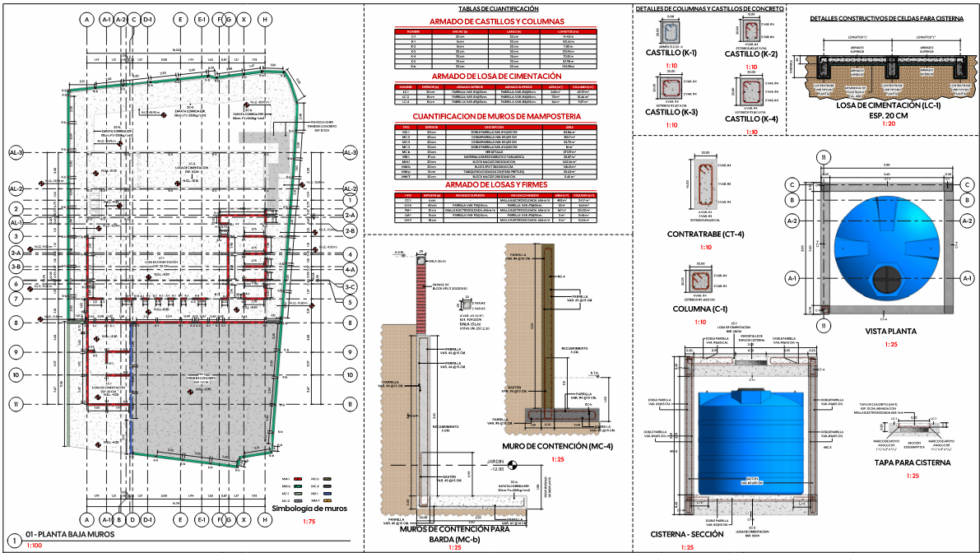Click the level marker symbol beside JARDIN
Image resolution: width=980 pixels, height=553 pixels.
click(x=513, y=465)
